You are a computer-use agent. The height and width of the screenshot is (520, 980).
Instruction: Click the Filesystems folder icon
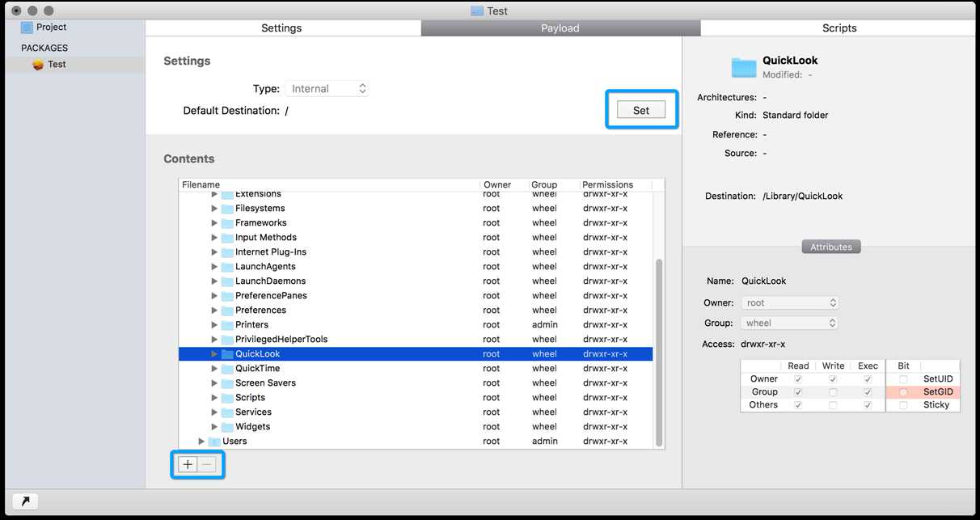coord(227,209)
